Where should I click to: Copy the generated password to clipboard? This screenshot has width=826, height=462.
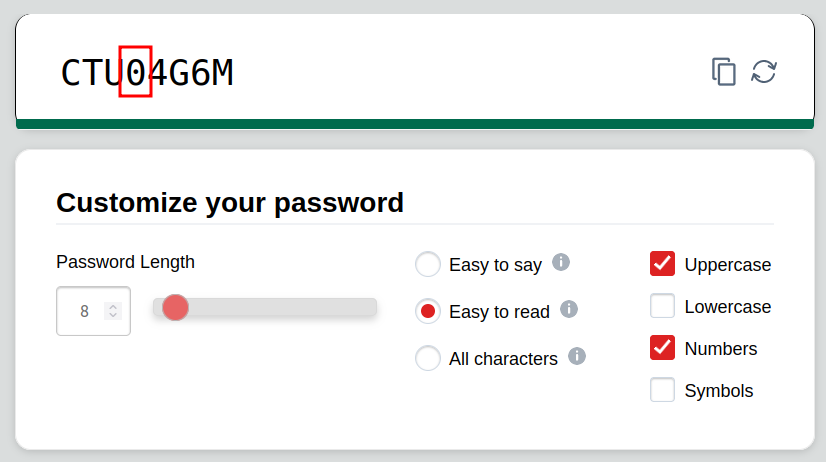(x=723, y=72)
